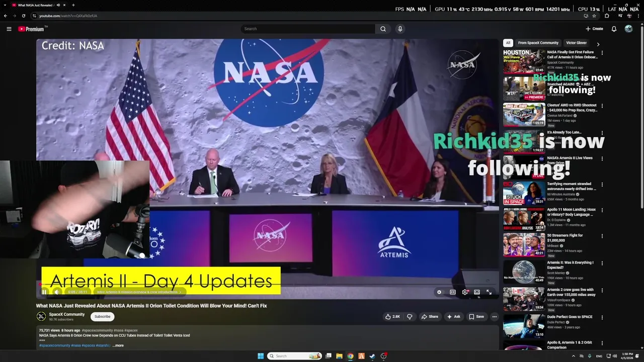
Task: Open options for NASA's Artemis II Live Views
Action: click(602, 158)
